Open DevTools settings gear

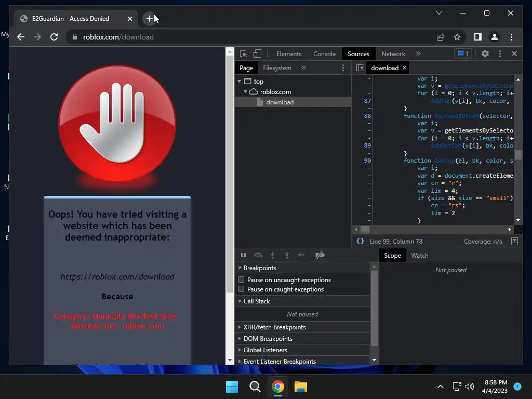485,54
